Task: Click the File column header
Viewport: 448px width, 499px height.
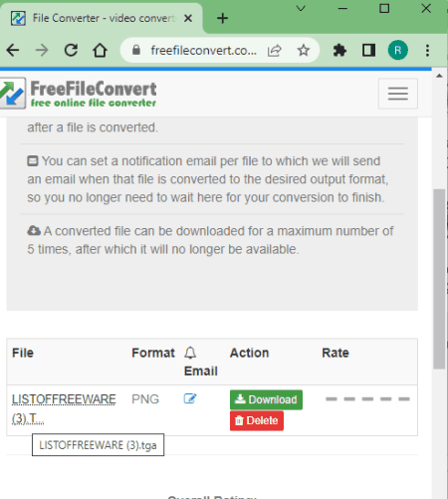Action: click(23, 353)
